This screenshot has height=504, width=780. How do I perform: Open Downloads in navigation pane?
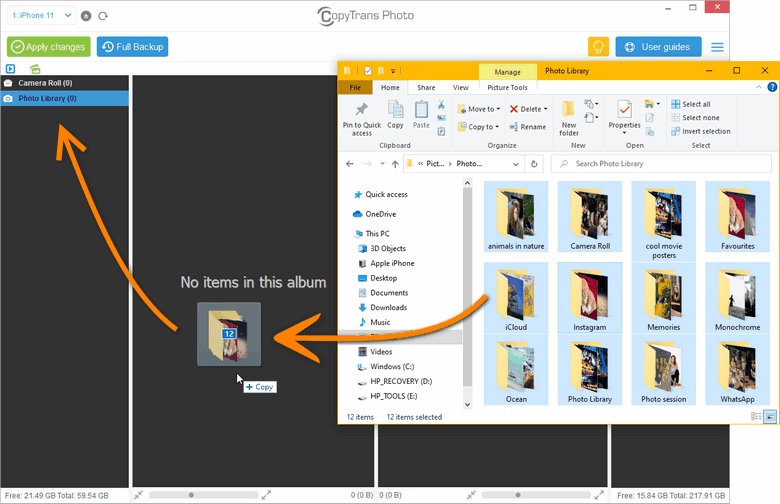click(383, 308)
